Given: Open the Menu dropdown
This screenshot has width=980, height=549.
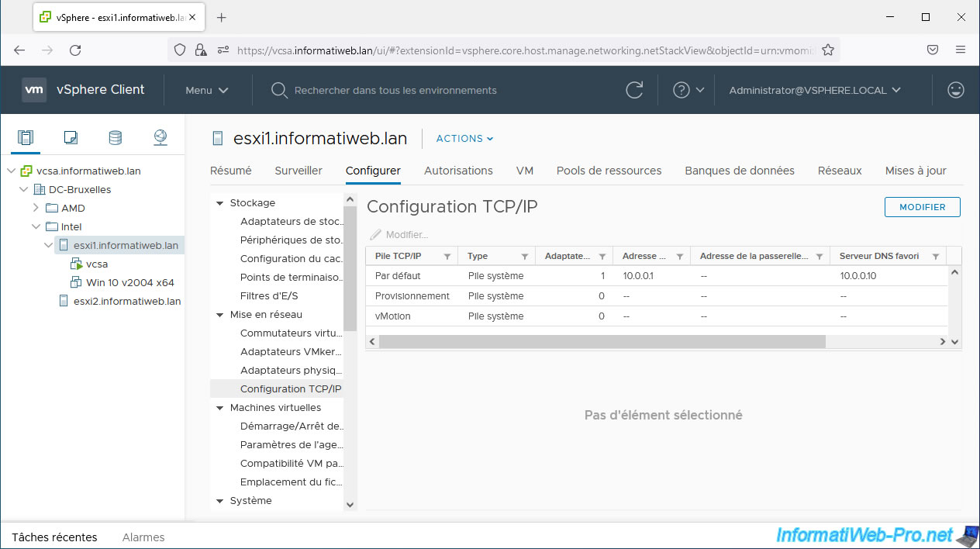Looking at the screenshot, I should pos(207,90).
